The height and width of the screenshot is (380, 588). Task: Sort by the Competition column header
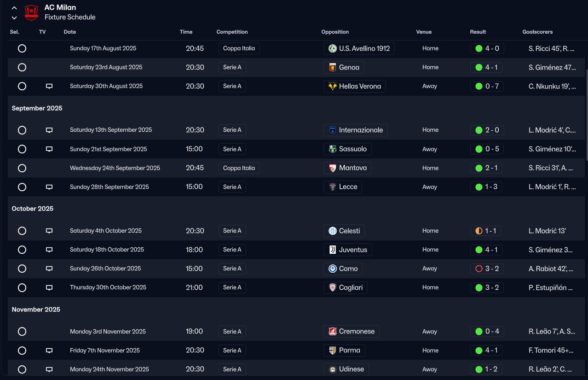tap(232, 32)
